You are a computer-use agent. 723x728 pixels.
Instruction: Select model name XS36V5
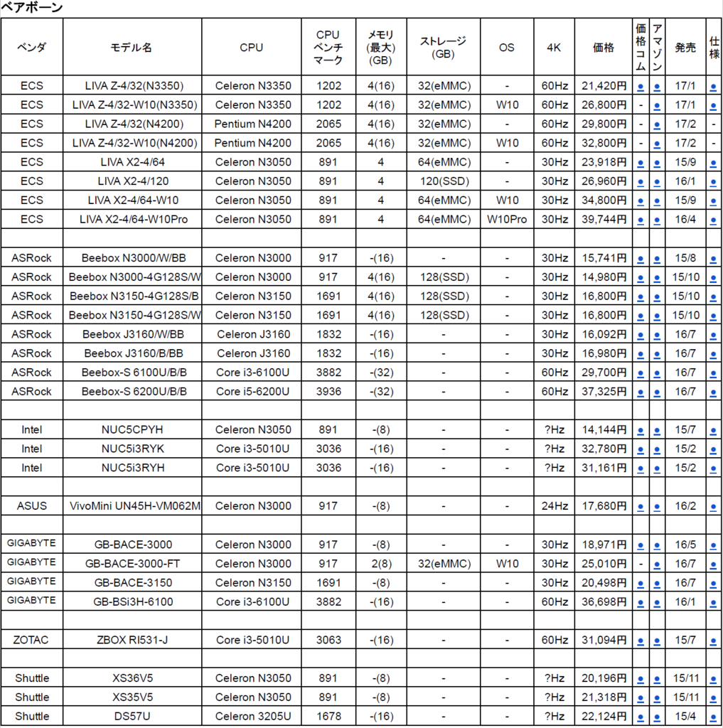coord(132,678)
